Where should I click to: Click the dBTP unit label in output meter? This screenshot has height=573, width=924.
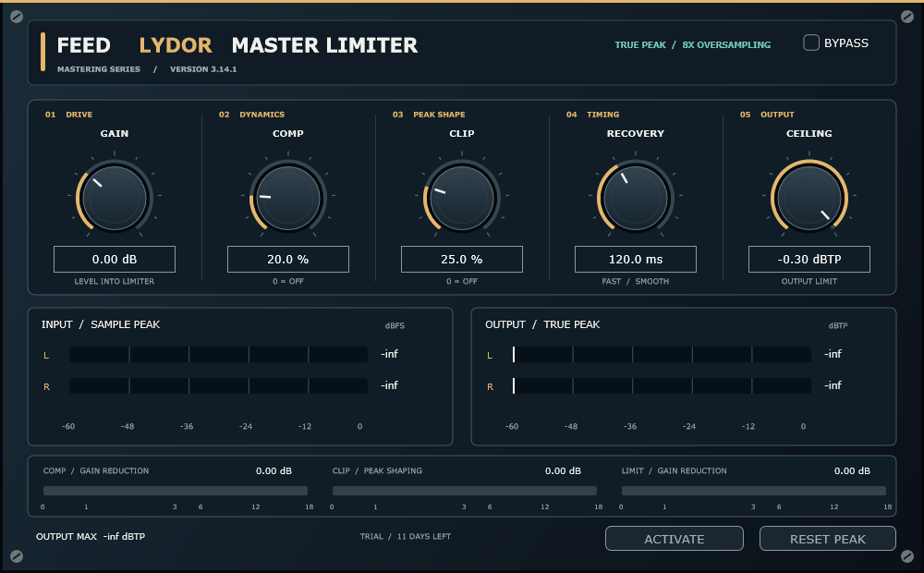click(x=838, y=325)
